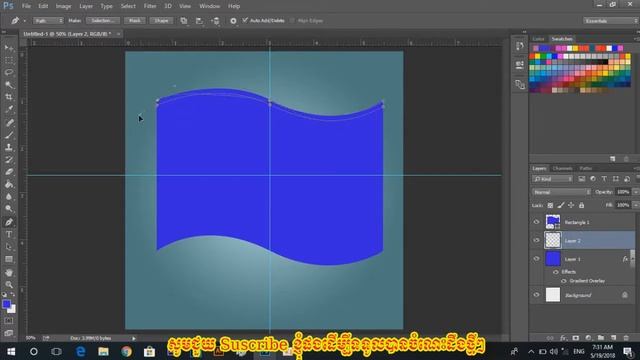
Task: Select the Zoom tool
Action: coord(9,285)
